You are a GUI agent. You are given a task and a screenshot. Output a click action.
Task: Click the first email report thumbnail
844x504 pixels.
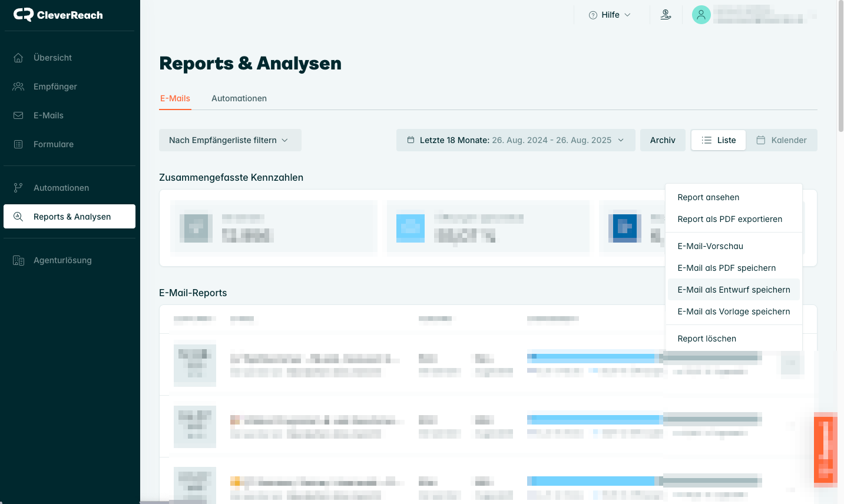click(195, 365)
